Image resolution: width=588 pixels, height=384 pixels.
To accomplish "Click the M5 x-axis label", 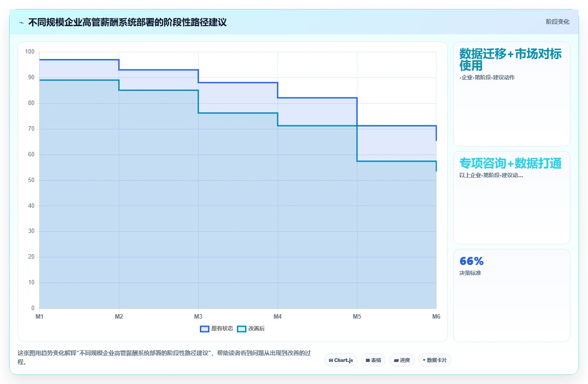I will [x=357, y=316].
